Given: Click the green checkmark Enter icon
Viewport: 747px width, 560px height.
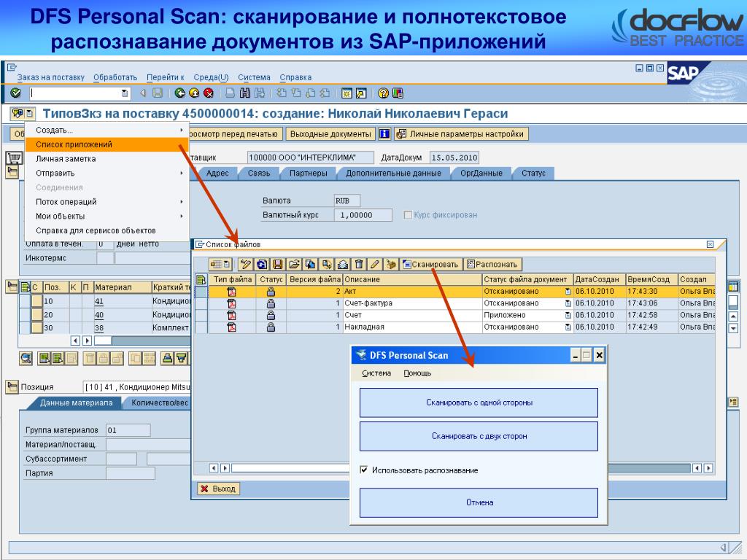Looking at the screenshot, I should click(x=16, y=93).
